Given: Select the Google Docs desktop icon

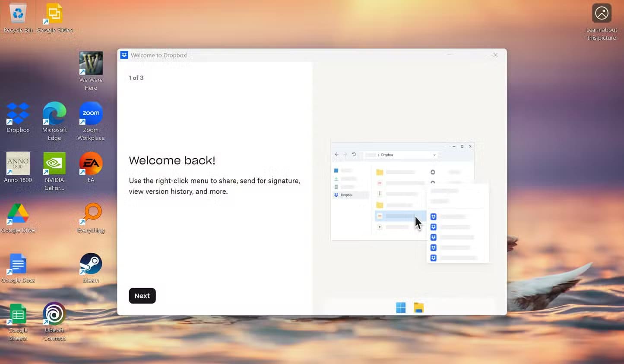Looking at the screenshot, I should pos(18,264).
